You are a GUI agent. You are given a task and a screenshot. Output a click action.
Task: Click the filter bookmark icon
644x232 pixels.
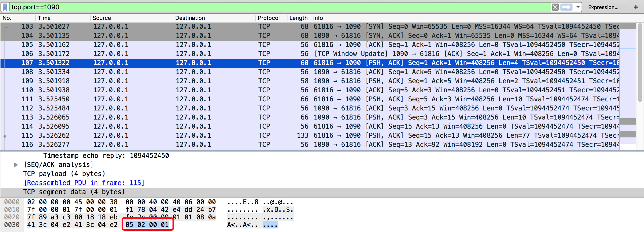pos(5,7)
